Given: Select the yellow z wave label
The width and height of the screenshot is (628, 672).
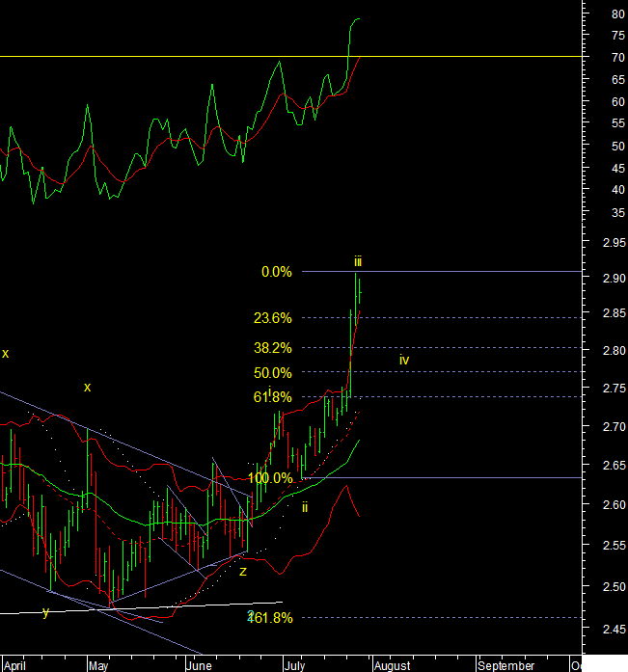Looking at the screenshot, I should pyautogui.click(x=243, y=572).
